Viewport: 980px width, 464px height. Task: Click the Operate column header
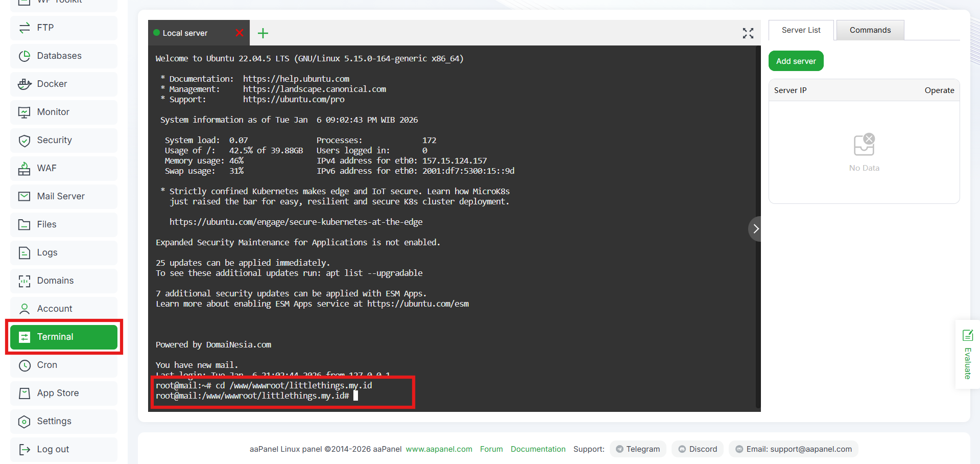939,90
